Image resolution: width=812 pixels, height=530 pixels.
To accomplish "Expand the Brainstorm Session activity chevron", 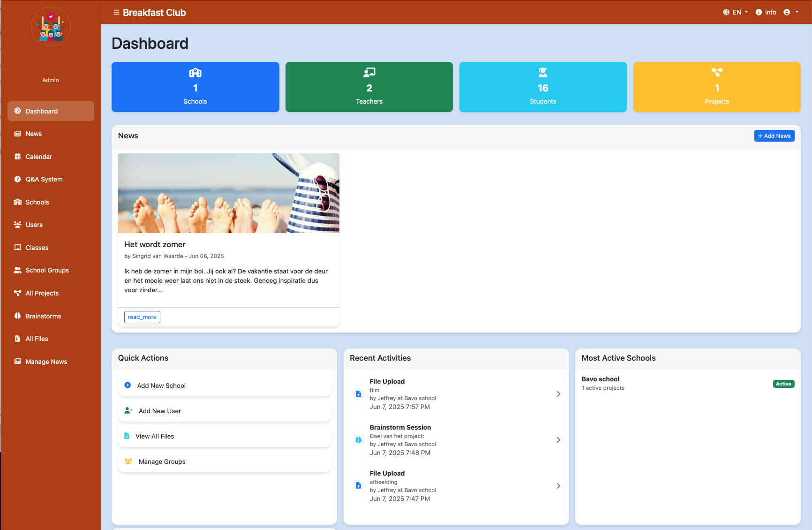I will pyautogui.click(x=558, y=440).
